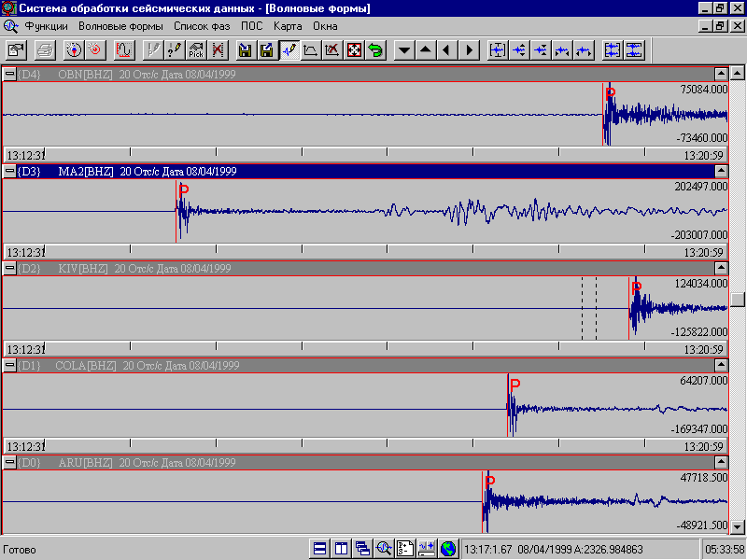Click the compress waveform time scale icon
747x560 pixels.
pos(562,50)
